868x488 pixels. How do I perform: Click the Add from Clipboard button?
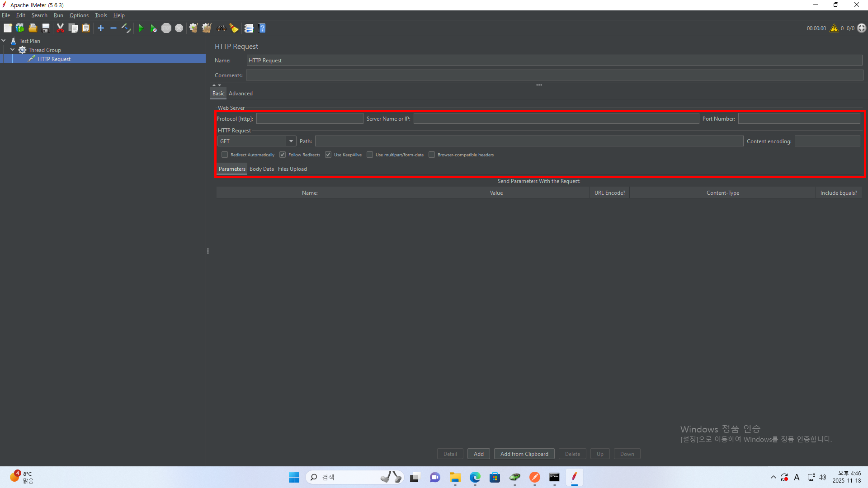pos(524,454)
